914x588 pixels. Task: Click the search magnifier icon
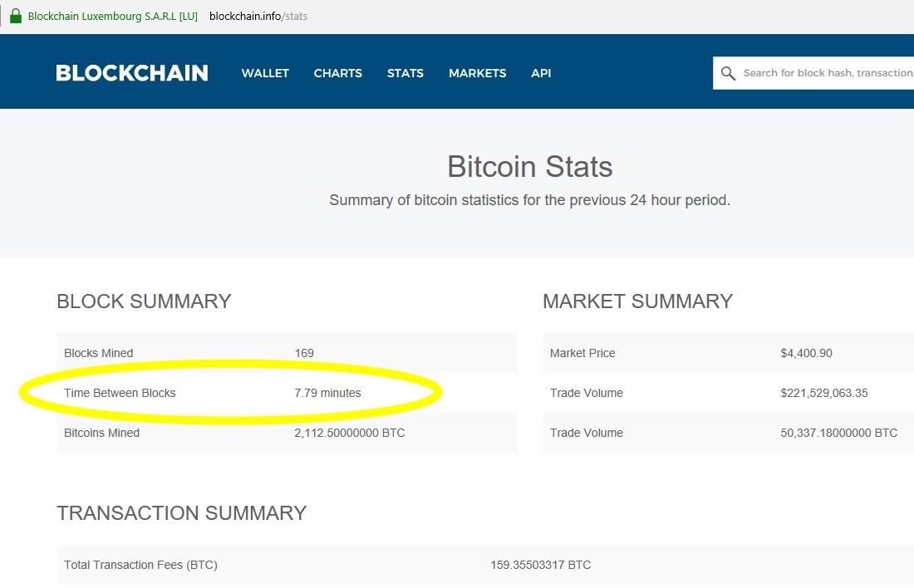[x=728, y=73]
